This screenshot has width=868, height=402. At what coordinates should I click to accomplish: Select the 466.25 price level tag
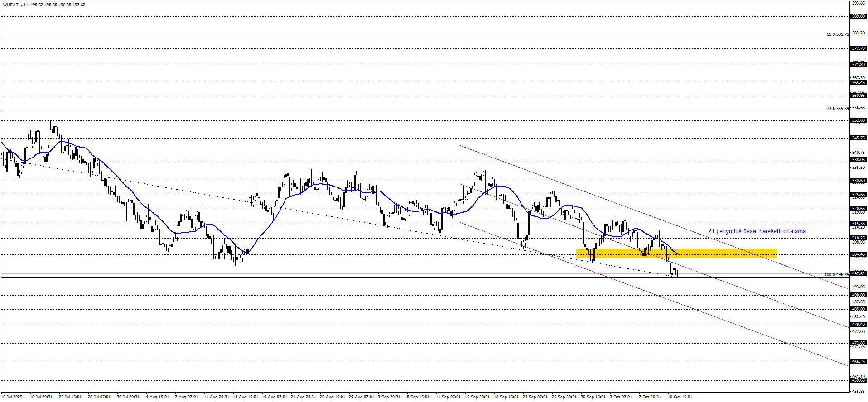(x=858, y=362)
